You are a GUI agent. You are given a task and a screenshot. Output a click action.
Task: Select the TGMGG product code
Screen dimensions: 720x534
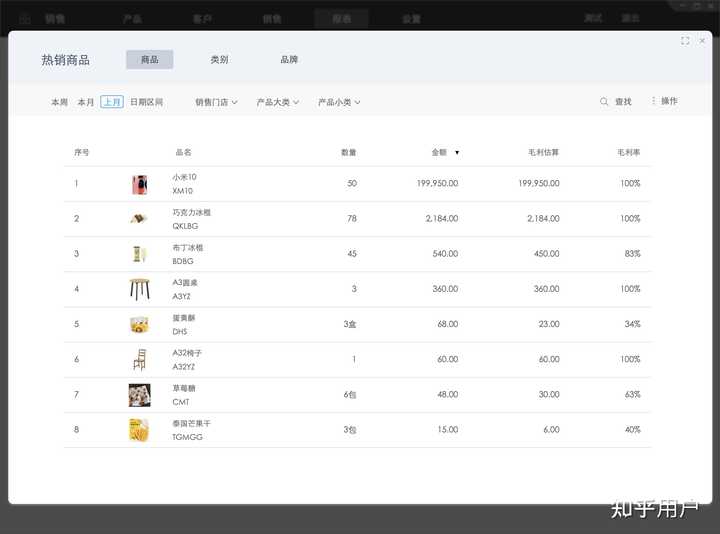(x=187, y=438)
